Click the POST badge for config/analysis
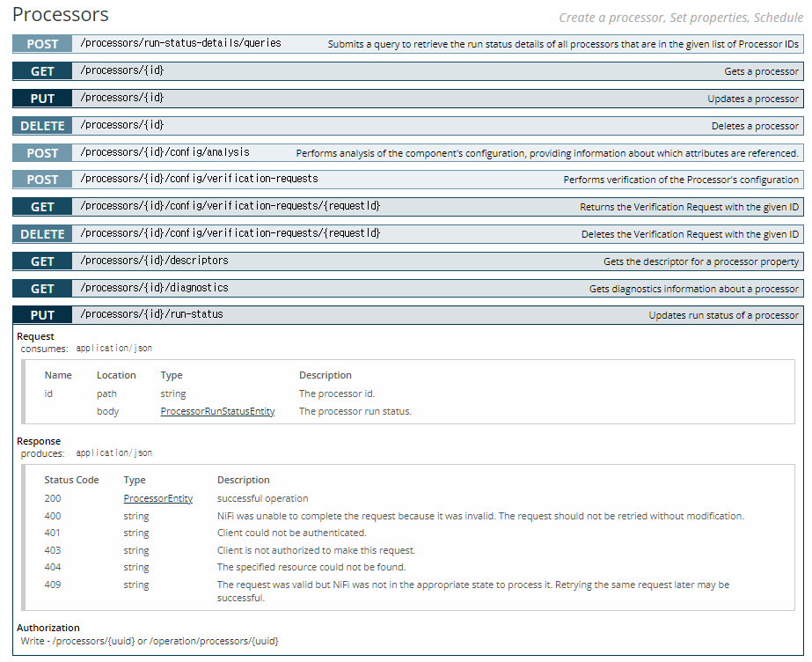This screenshot has width=812, height=662. 42,153
